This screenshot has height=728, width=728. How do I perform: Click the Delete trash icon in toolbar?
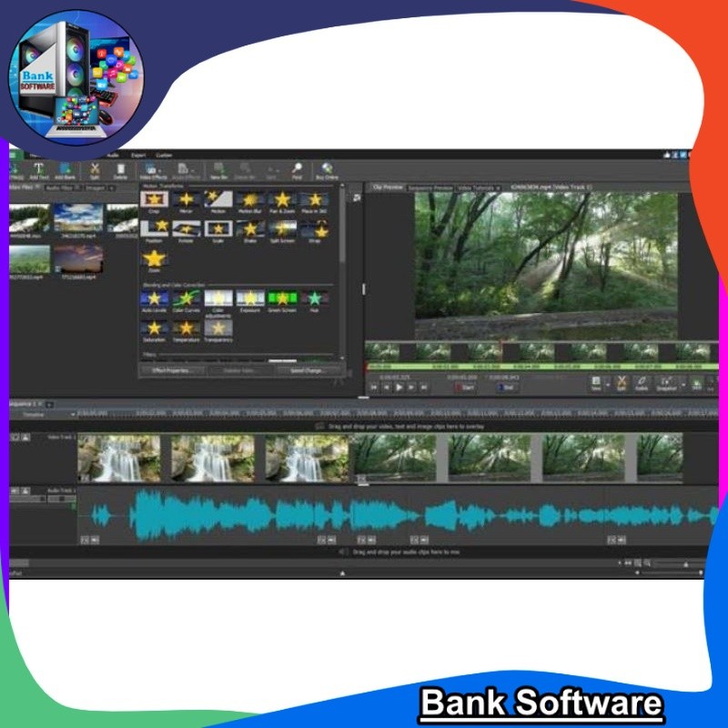(x=120, y=170)
